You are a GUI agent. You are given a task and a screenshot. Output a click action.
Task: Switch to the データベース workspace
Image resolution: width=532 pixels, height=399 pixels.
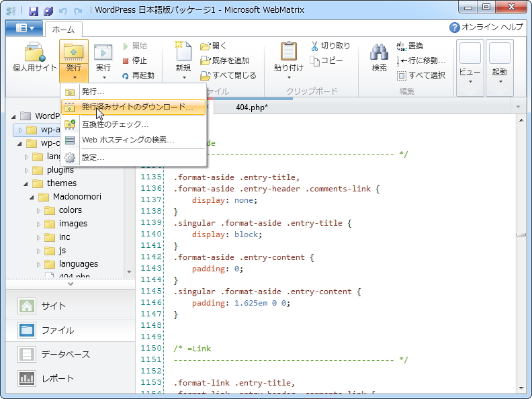71,355
